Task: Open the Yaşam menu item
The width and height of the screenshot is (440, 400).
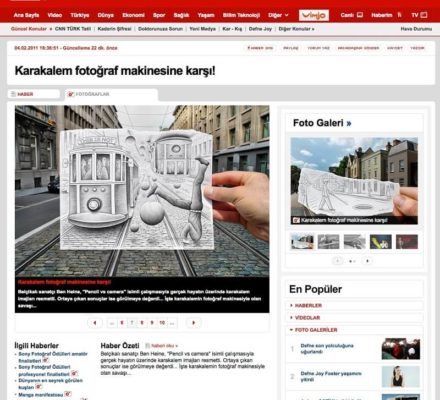Action: (x=206, y=15)
